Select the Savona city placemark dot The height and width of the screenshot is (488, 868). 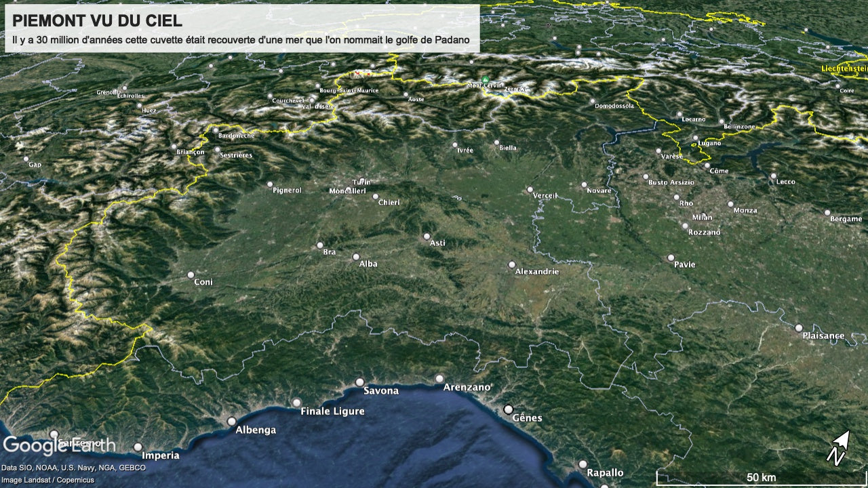359,382
